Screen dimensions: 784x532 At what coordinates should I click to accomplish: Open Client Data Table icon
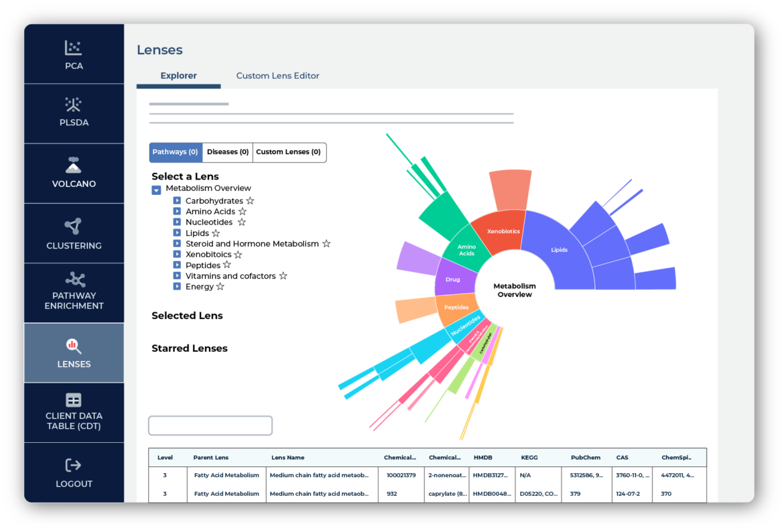point(74,400)
